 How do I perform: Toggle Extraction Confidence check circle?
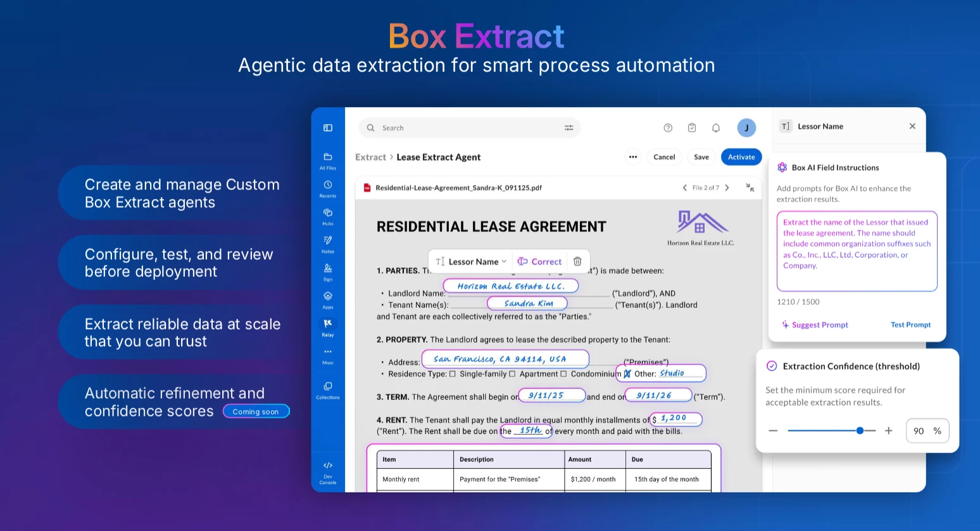coord(772,366)
